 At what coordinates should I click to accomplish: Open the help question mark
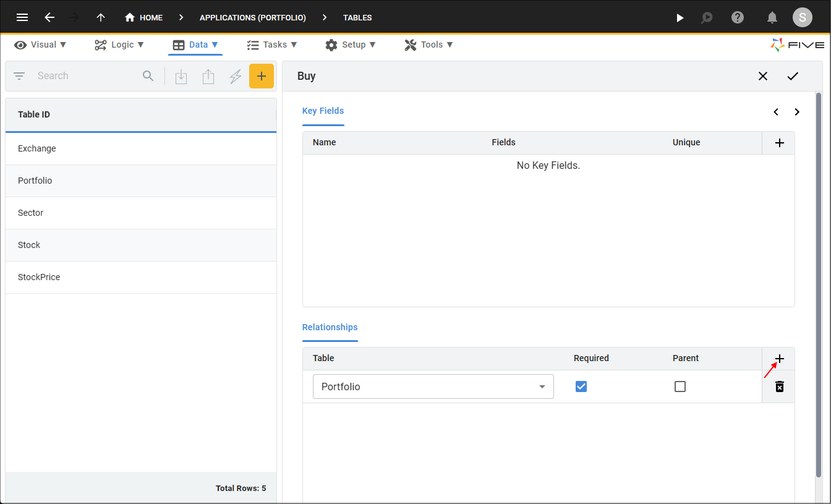pyautogui.click(x=738, y=17)
